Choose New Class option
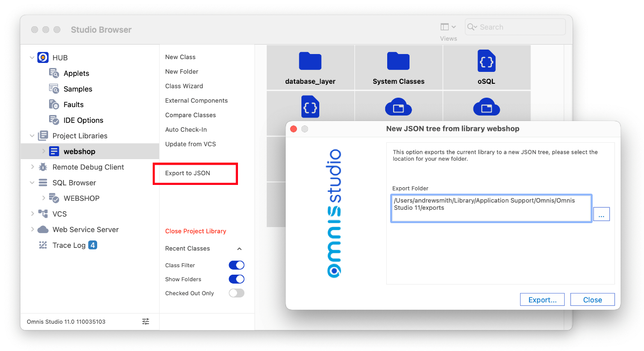This screenshot has width=644, height=351. 180,57
